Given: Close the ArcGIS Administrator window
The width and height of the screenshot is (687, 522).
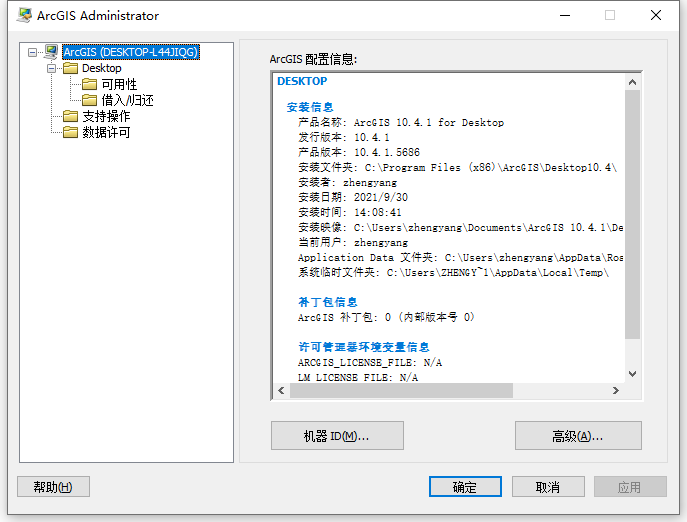Looking at the screenshot, I should point(656,15).
